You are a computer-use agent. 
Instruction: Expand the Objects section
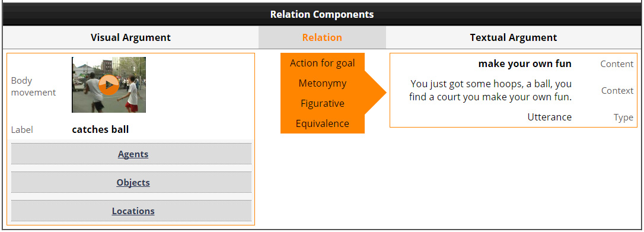133,183
